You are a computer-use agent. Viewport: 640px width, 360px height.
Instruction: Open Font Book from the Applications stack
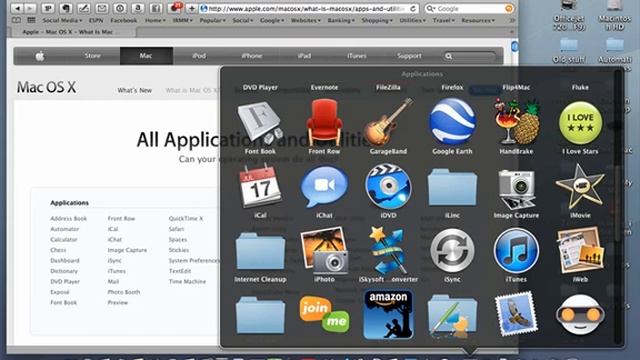[x=260, y=123]
